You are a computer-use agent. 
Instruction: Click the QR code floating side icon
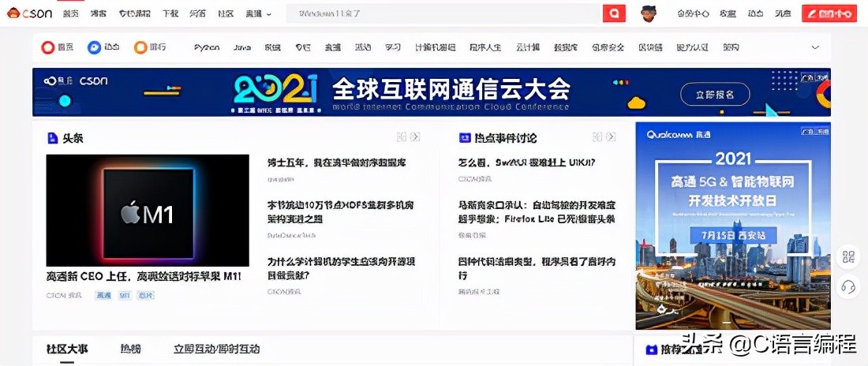(x=848, y=256)
